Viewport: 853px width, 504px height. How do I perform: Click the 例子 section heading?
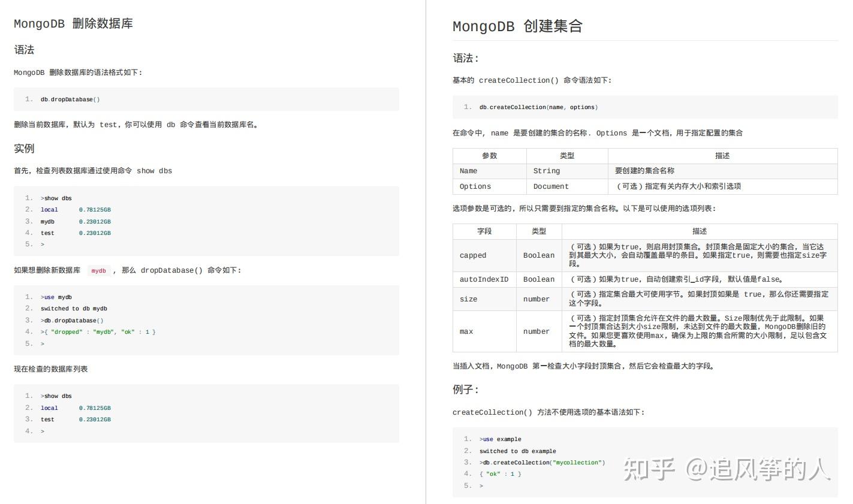tap(464, 390)
